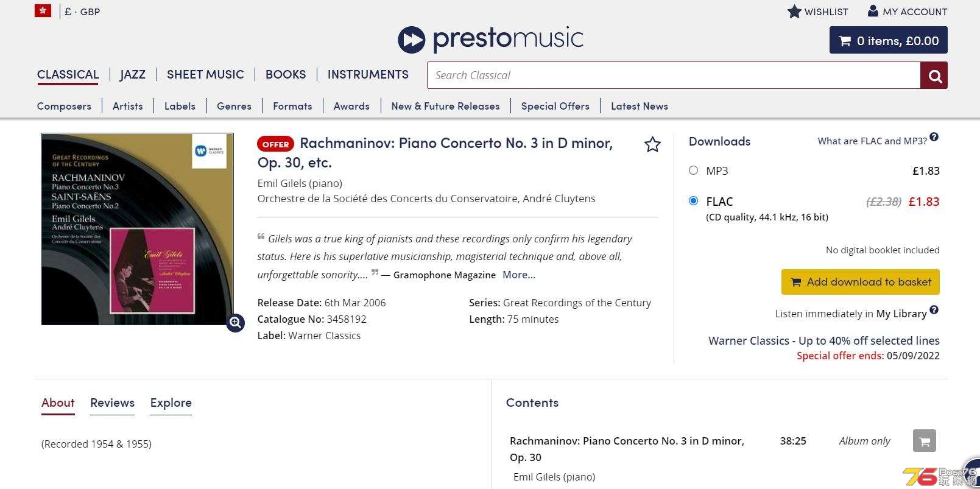Zoom the album cover with magnifier icon
This screenshot has height=489, width=980.
click(235, 323)
